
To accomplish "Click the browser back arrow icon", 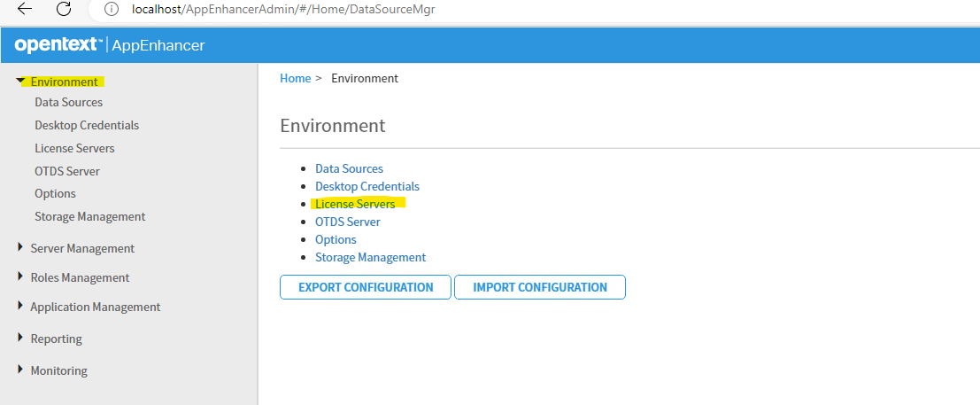I will click(25, 9).
